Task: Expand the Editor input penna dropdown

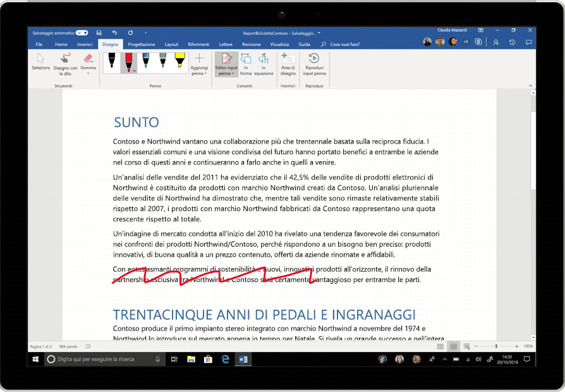Action: pyautogui.click(x=226, y=73)
